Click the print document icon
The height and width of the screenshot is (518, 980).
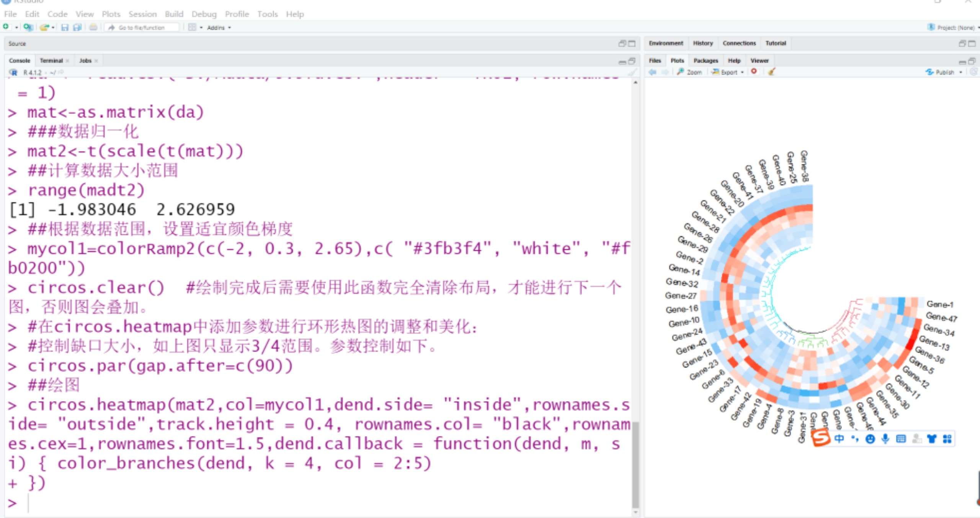coord(93,27)
